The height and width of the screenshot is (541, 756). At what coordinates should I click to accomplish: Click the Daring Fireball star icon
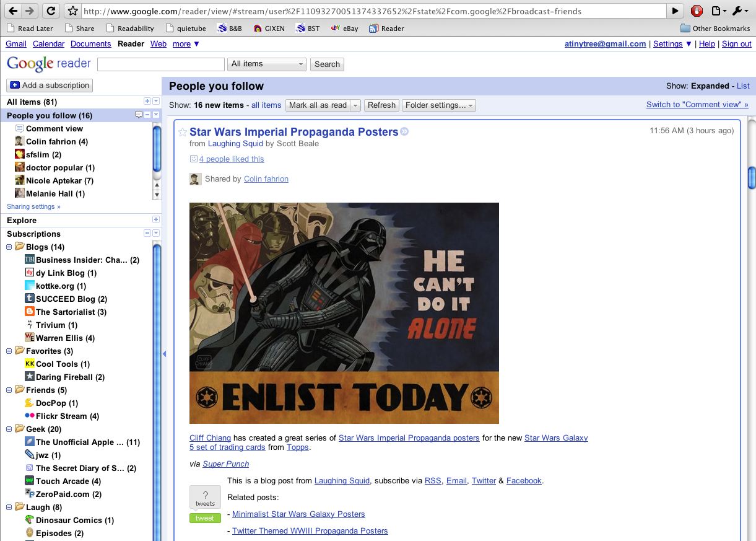pyautogui.click(x=30, y=377)
